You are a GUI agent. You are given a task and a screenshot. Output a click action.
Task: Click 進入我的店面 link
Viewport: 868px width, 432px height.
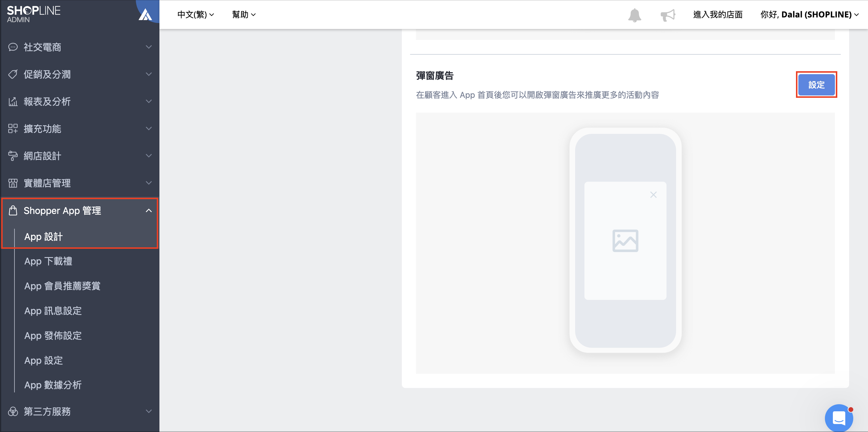coord(718,14)
